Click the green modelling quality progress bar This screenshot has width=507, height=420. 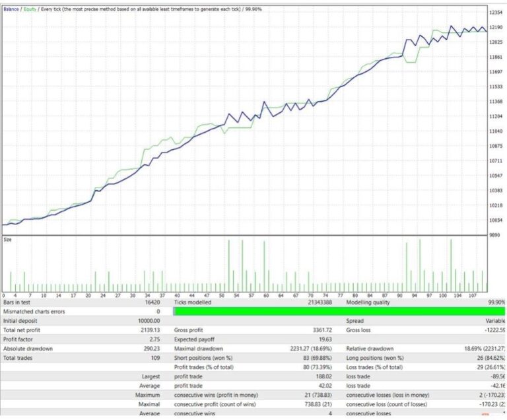coord(330,311)
